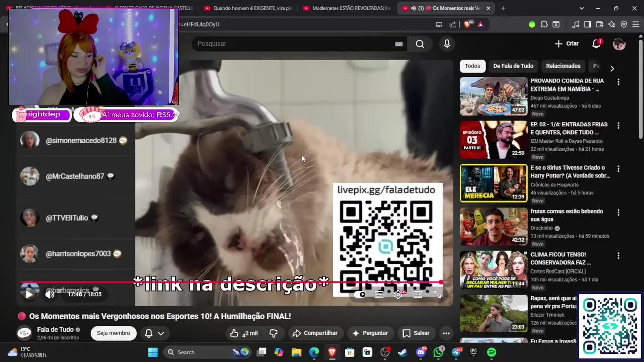The width and height of the screenshot is (644, 362).
Task: Click the Brave Shields lion icon
Action: tap(468, 24)
